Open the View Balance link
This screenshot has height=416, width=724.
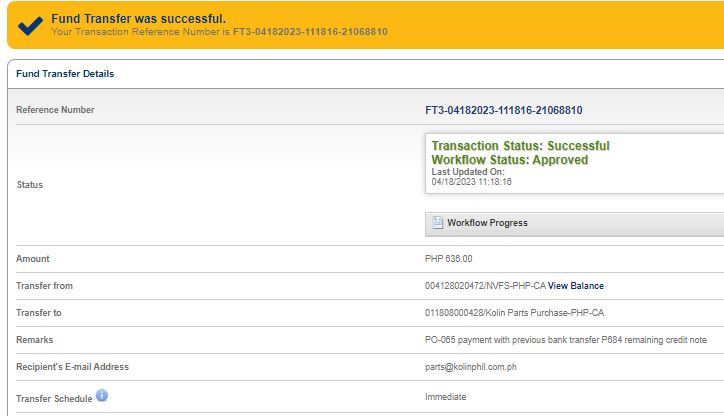pos(575,286)
